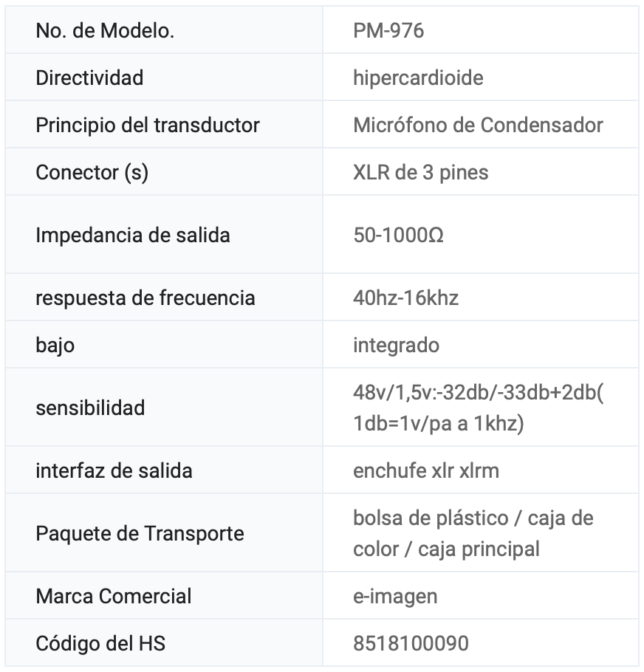
Task: Click the "Principio del transductor" label
Action: click(148, 125)
